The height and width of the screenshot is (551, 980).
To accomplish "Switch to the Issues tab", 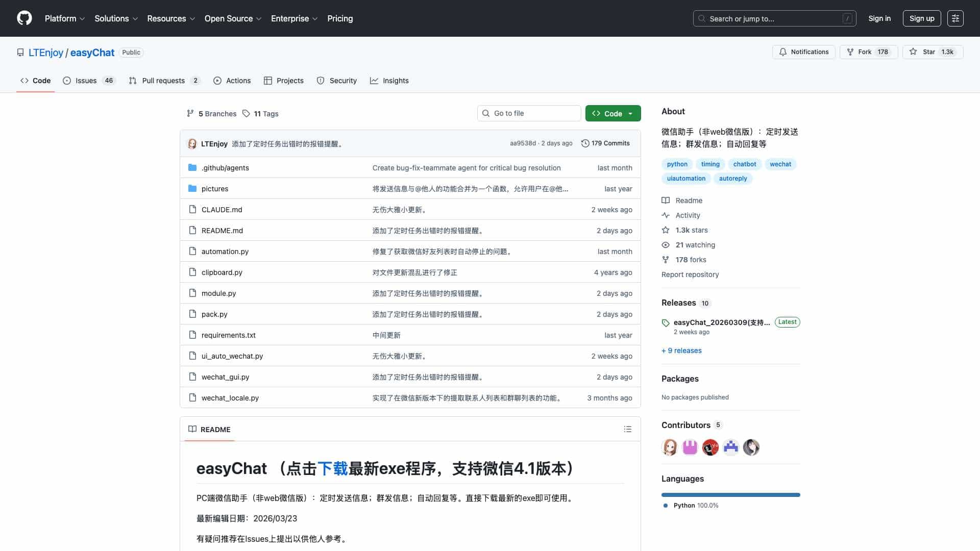I will point(89,81).
